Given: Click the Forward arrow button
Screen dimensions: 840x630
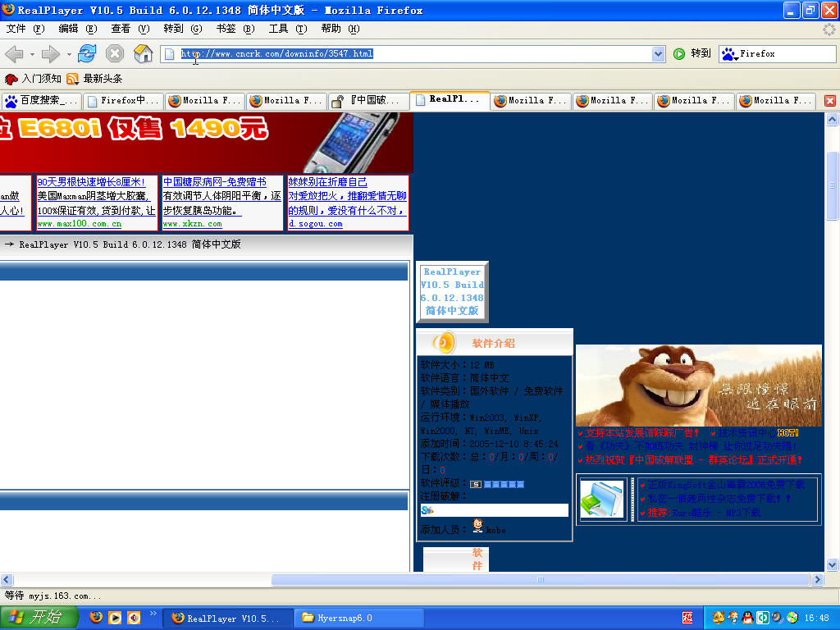Looking at the screenshot, I should pos(51,53).
